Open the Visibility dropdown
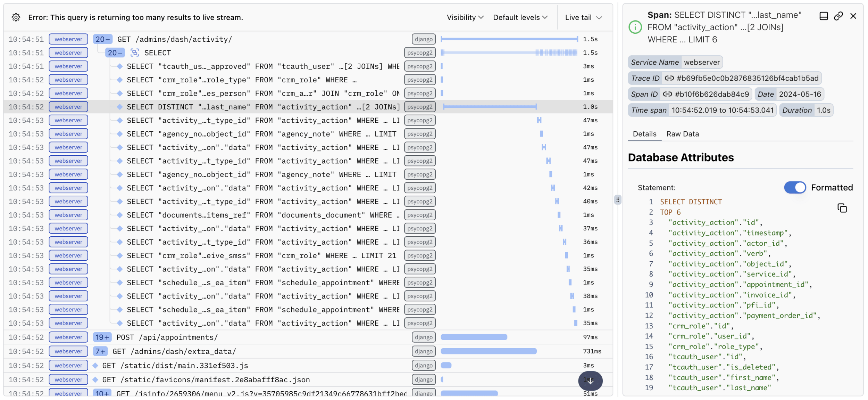Image resolution: width=868 pixels, height=400 pixels. pyautogui.click(x=465, y=17)
